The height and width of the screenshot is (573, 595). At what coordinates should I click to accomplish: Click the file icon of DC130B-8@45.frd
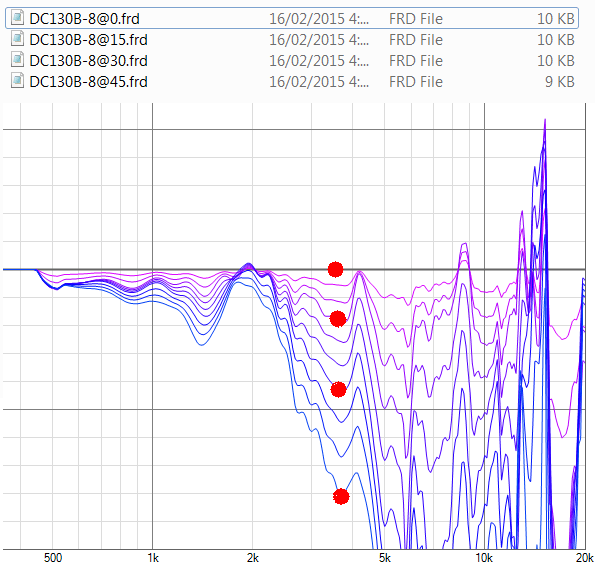pos(17,80)
